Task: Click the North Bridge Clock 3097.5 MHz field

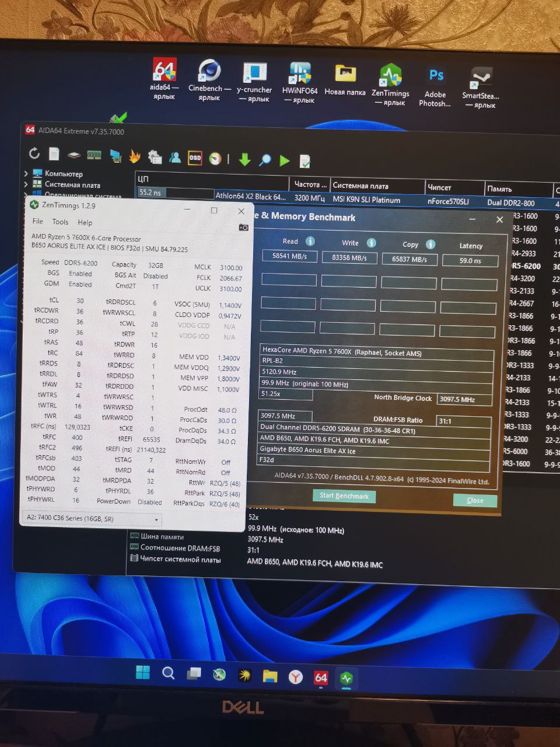Action: [x=464, y=400]
